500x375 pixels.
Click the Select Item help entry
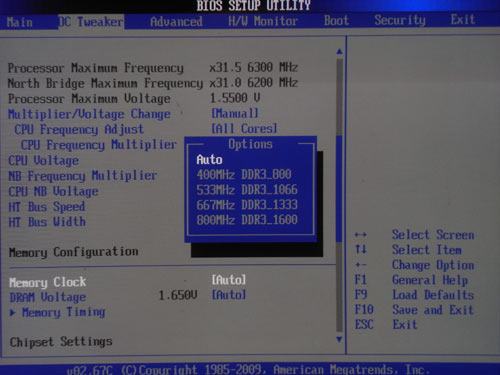pyautogui.click(x=427, y=250)
